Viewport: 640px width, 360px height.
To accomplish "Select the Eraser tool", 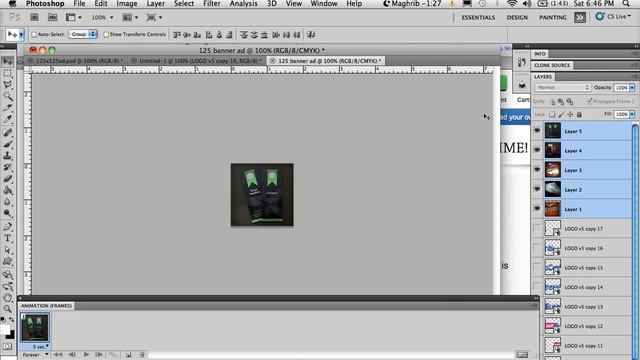I will coord(7,179).
